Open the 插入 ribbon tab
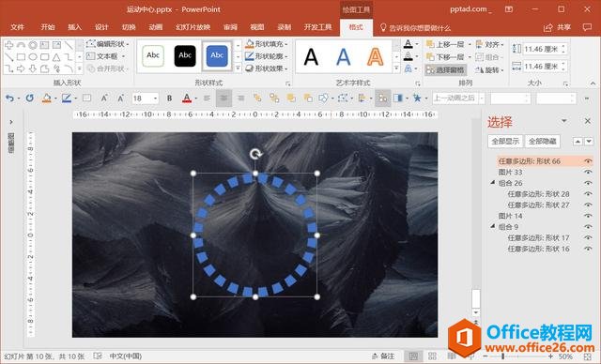Image resolution: width=601 pixels, height=364 pixels. [75, 27]
